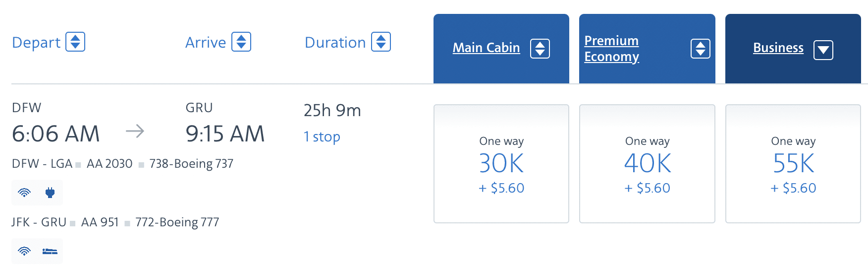
Task: Select the 30K Main Cabin one-way fare
Action: (x=501, y=164)
